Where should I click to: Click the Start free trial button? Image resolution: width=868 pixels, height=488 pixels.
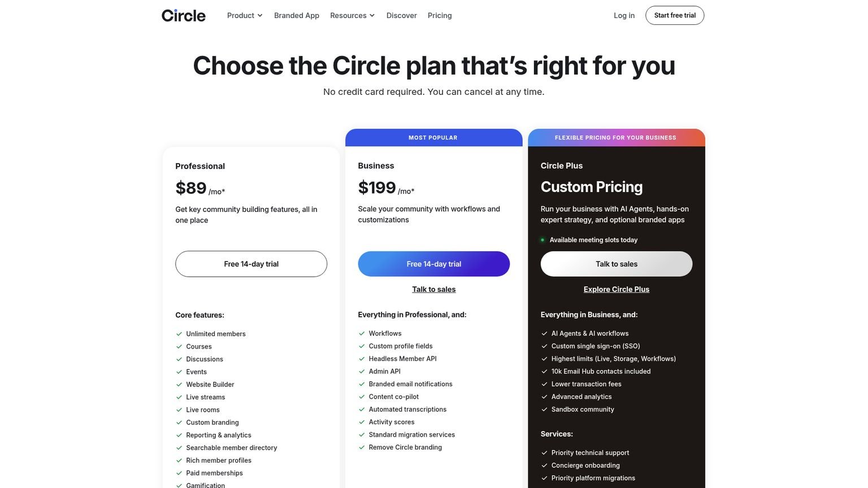point(674,15)
